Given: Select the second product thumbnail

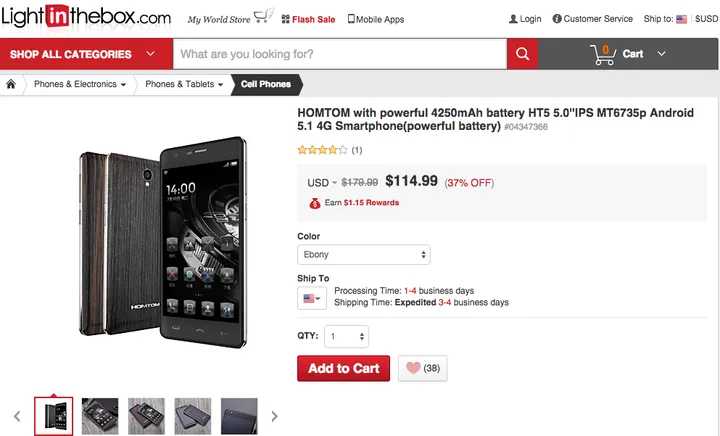Looking at the screenshot, I should (x=100, y=416).
